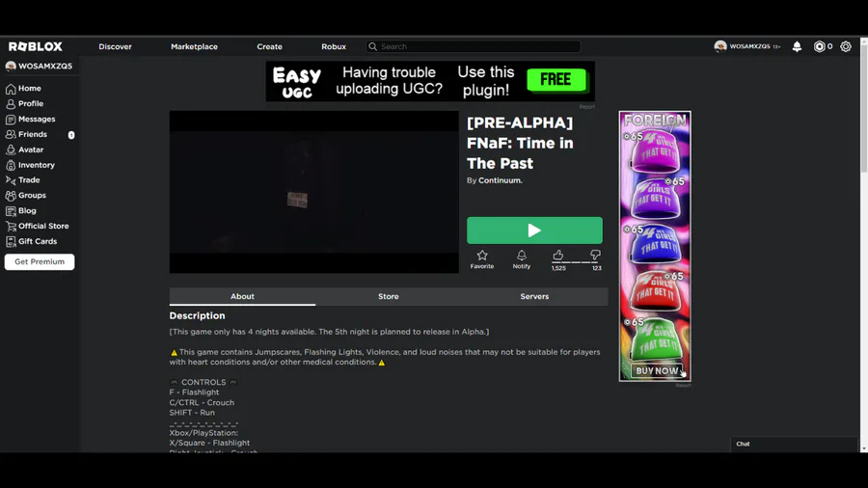868x488 pixels.
Task: Open the Marketplace menu
Action: click(194, 46)
